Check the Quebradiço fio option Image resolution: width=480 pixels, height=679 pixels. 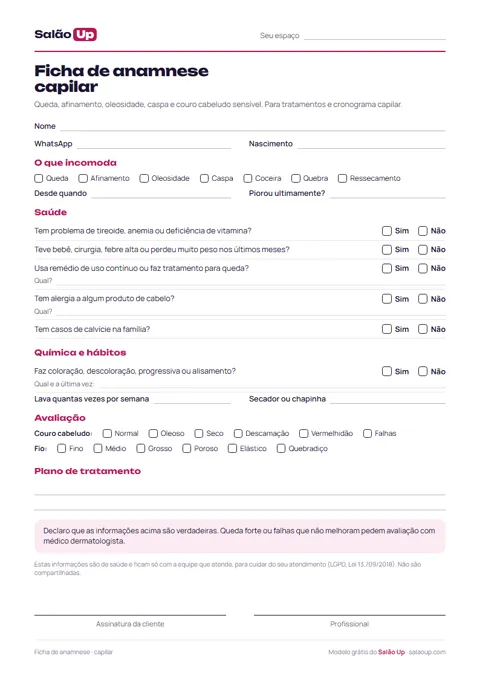(x=281, y=449)
